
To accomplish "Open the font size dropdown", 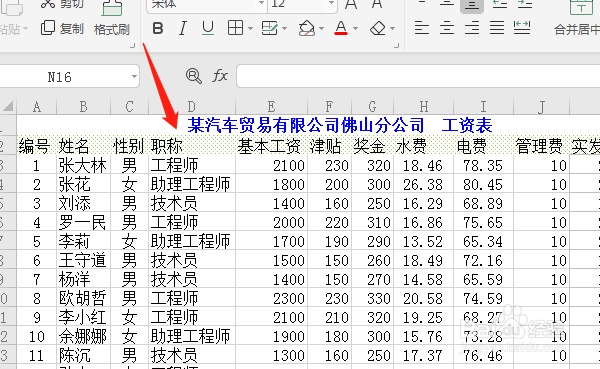I will pos(331,3).
